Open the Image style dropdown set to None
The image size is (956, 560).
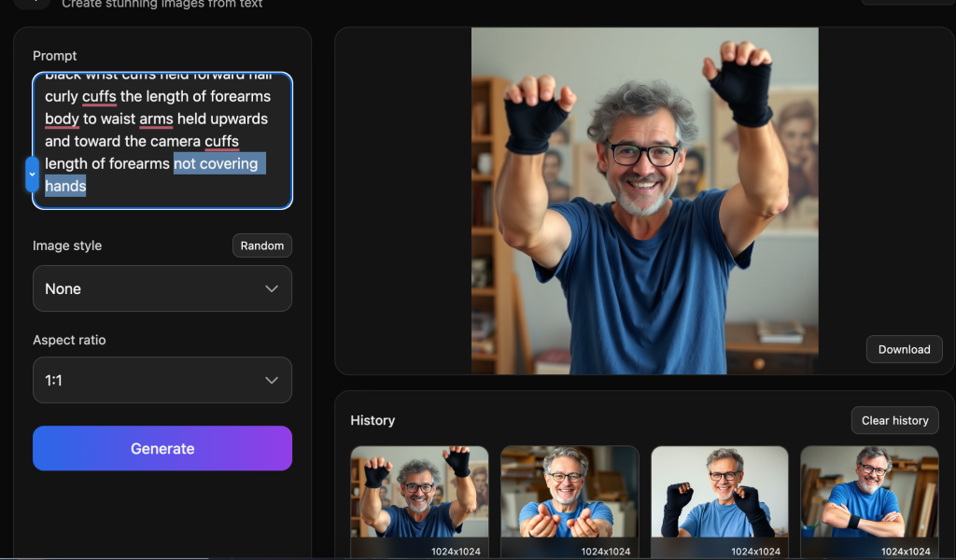click(162, 288)
